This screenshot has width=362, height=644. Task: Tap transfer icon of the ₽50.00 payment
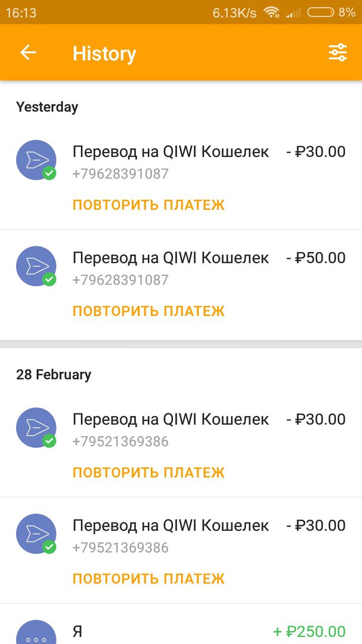pos(36,266)
